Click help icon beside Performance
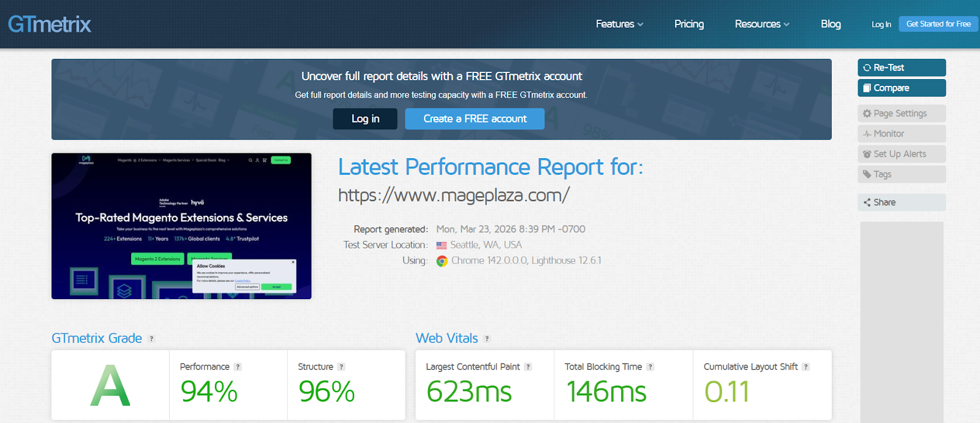Image resolution: width=980 pixels, height=423 pixels. click(x=238, y=367)
